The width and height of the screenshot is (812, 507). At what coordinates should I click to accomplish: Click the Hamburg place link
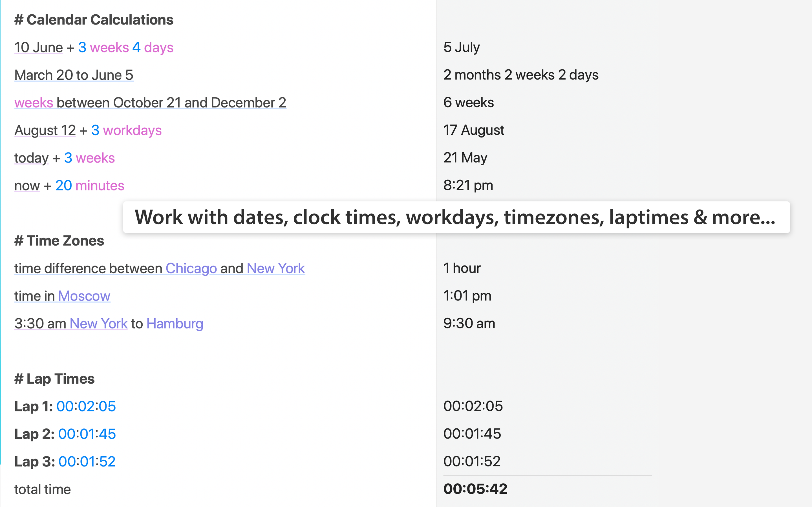175,324
